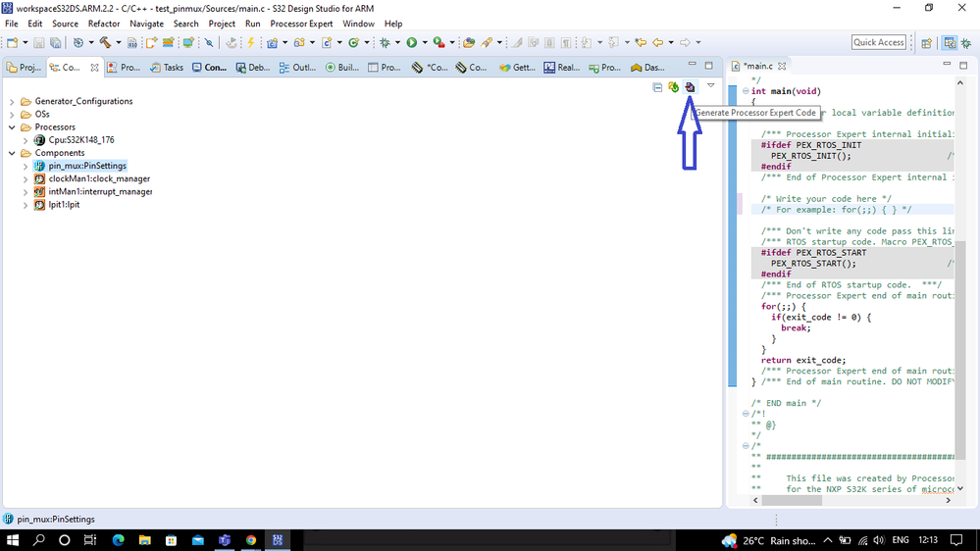The width and height of the screenshot is (980, 551).
Task: Click Collapse All icon in Components view
Action: [657, 87]
